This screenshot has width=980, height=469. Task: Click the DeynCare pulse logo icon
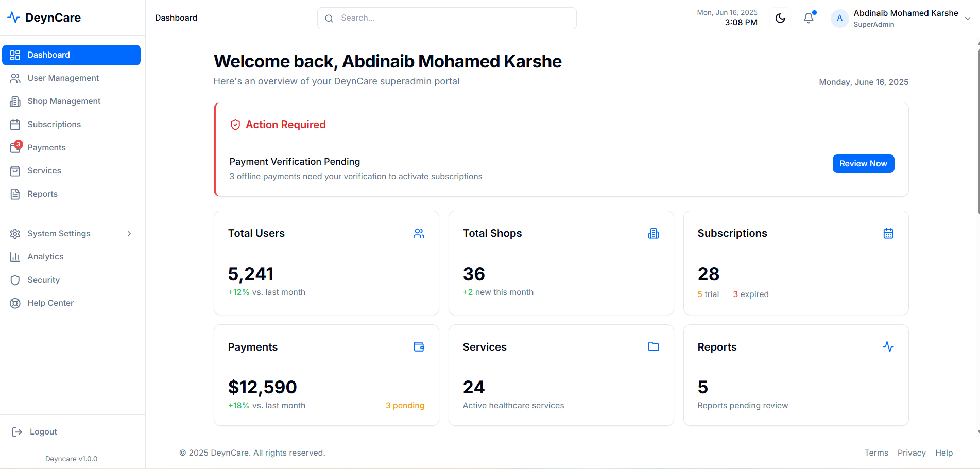[14, 17]
